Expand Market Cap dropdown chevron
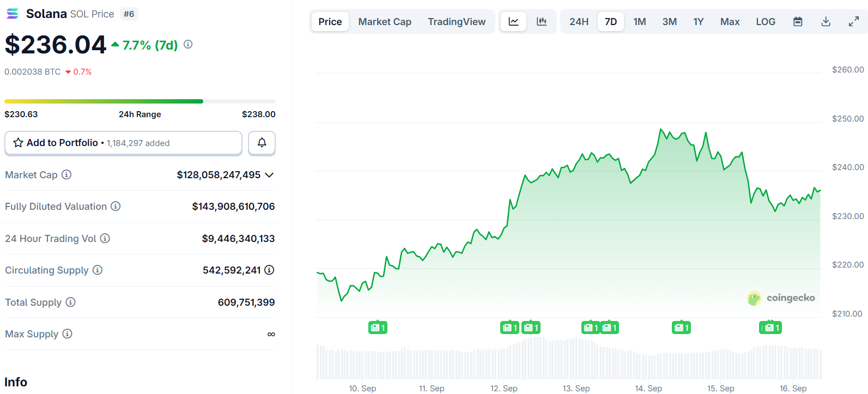Screen dimensions: 868x394 tap(269, 175)
